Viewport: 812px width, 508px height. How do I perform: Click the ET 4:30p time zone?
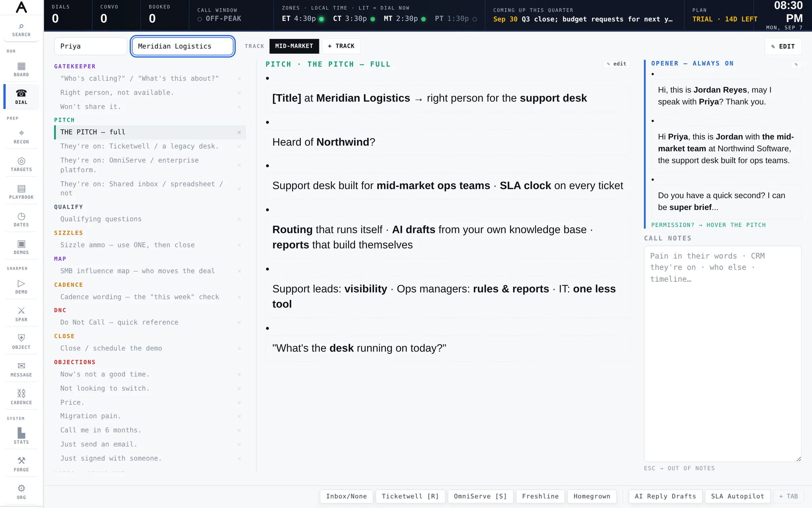coord(303,19)
